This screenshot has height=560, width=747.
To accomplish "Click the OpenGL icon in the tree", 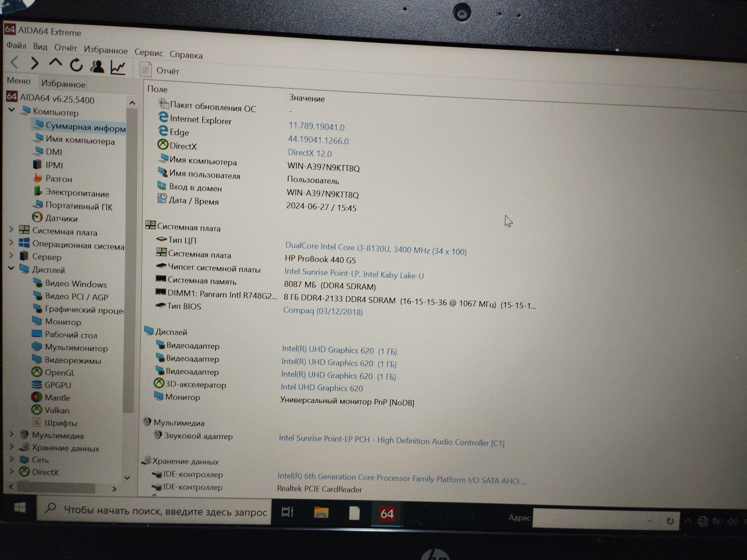I will [37, 372].
